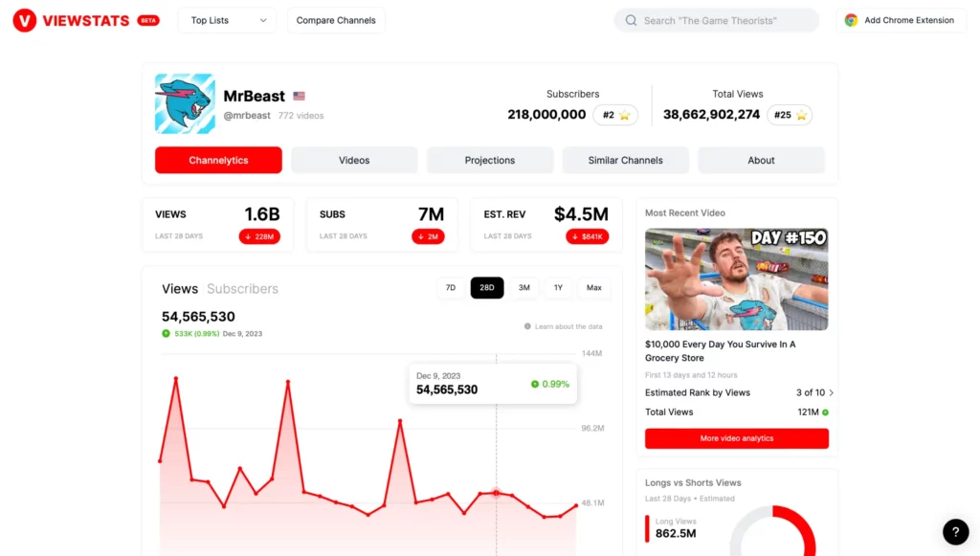Open the Videos tab
The height and width of the screenshot is (556, 980).
coord(354,160)
